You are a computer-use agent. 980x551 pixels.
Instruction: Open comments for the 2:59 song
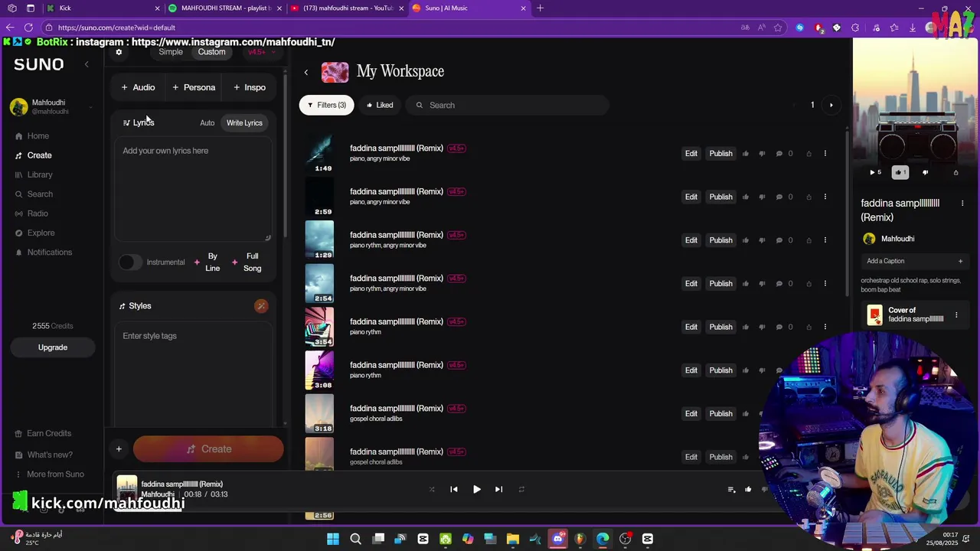(x=784, y=197)
